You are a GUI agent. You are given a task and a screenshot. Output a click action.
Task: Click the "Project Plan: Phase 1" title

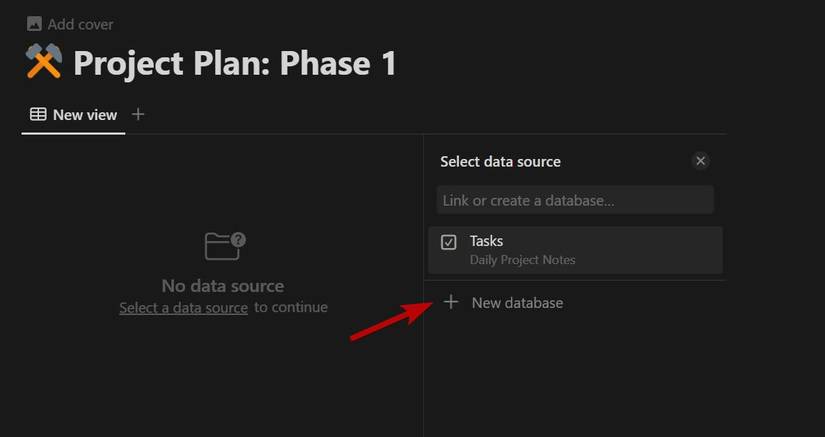[235, 63]
